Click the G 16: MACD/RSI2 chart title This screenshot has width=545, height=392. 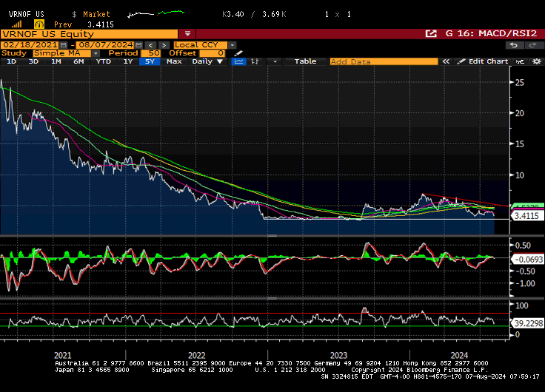491,34
